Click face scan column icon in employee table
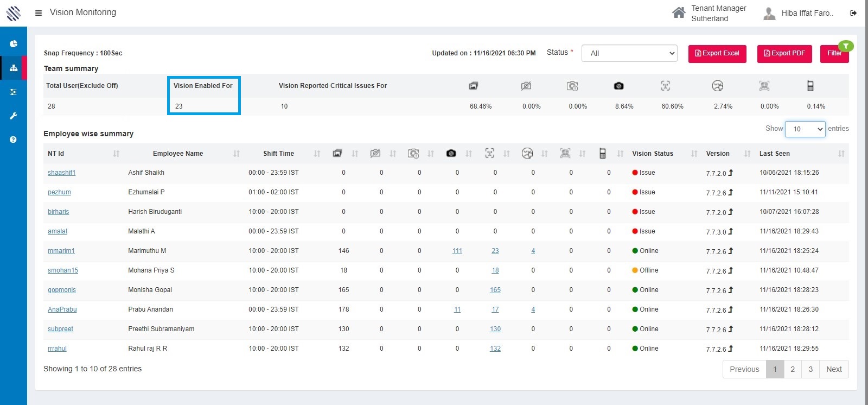Viewport: 868px width, 405px height. click(489, 154)
